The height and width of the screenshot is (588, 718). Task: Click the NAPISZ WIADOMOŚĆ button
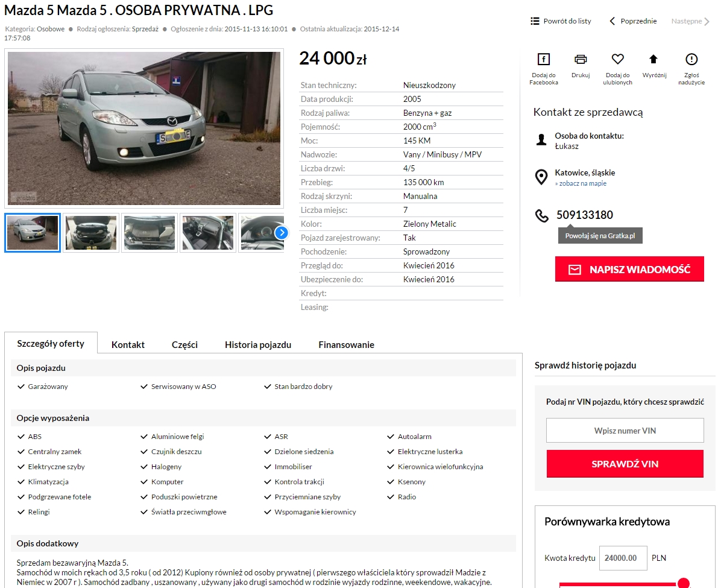(629, 269)
